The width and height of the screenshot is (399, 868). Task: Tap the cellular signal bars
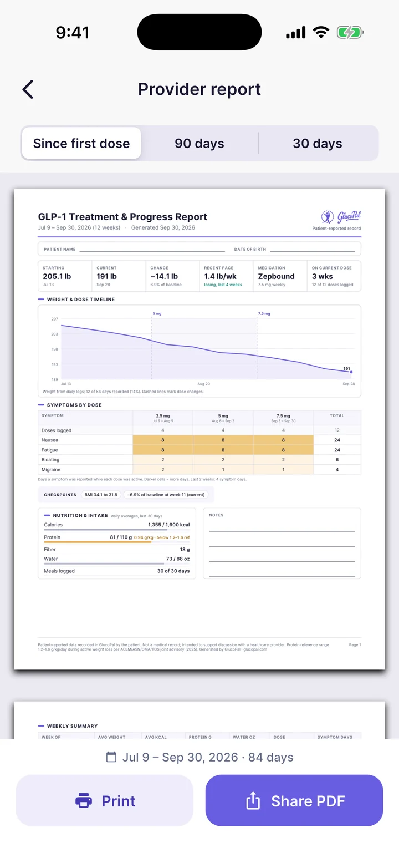[296, 33]
